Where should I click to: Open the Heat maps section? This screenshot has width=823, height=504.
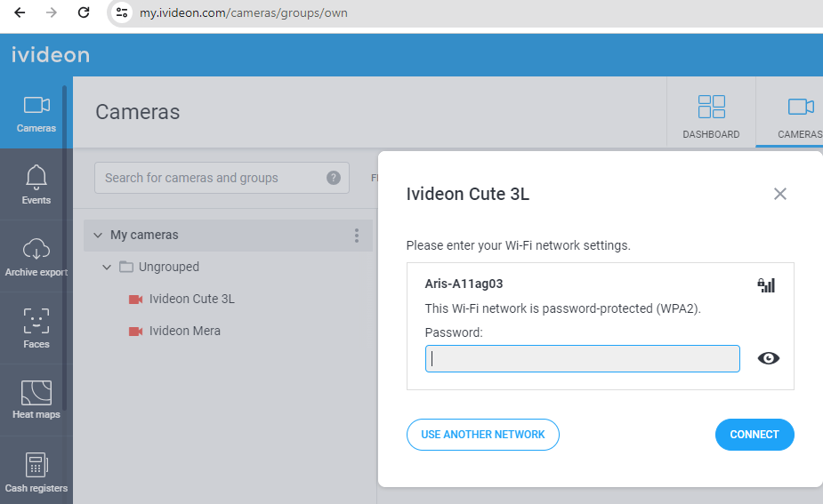pyautogui.click(x=36, y=400)
